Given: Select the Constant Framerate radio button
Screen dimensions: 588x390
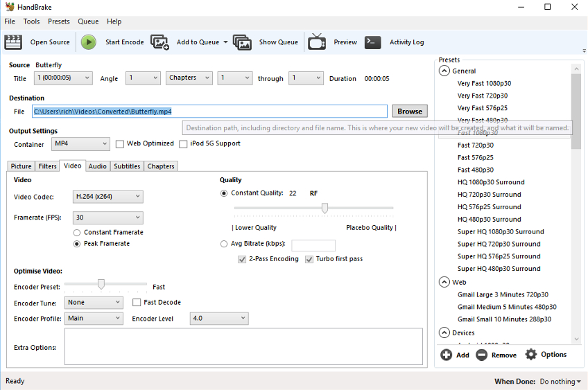Looking at the screenshot, I should tap(77, 233).
